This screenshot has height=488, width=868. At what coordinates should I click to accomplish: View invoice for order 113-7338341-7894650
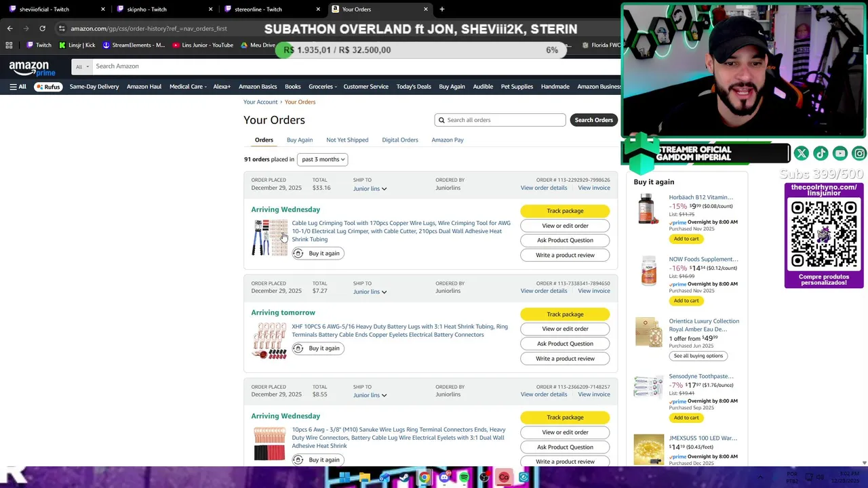(594, 291)
